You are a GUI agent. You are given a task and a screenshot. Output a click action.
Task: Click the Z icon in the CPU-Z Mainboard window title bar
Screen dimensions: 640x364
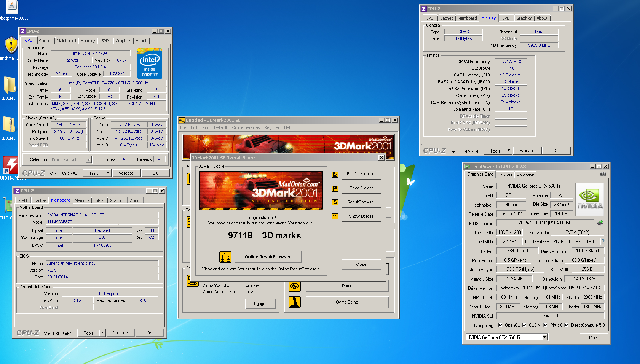point(17,191)
